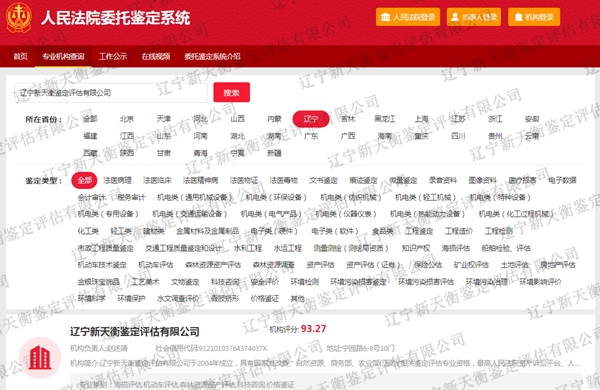The width and height of the screenshot is (600, 390).
Task: Choose 内蒙 province filter
Action: point(274,119)
